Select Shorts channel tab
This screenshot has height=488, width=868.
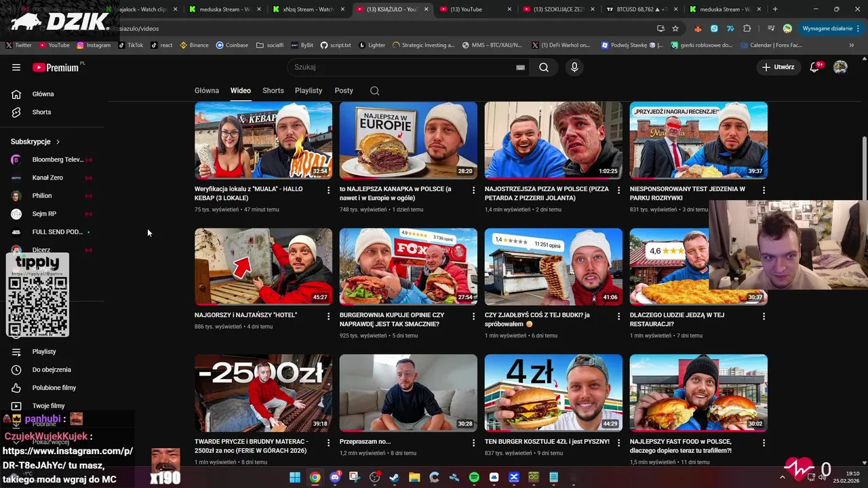273,91
